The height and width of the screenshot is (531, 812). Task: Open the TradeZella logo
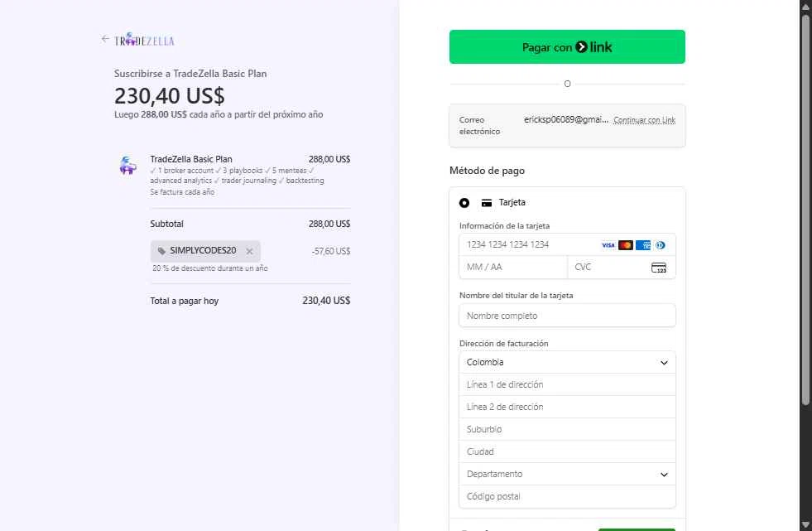tap(145, 40)
